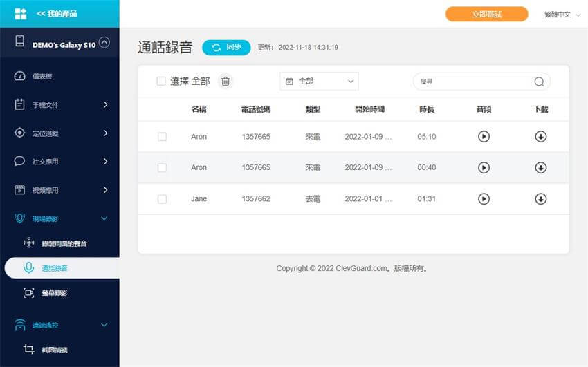The image size is (588, 367).
Task: Download the Aron 00:40 recording
Action: coord(541,168)
